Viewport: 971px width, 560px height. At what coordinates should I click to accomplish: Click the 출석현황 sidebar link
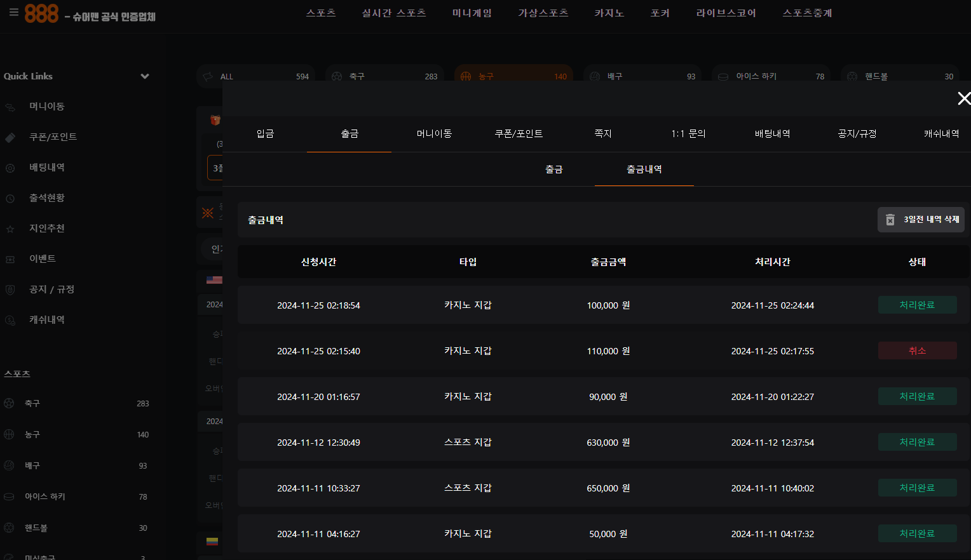(47, 198)
